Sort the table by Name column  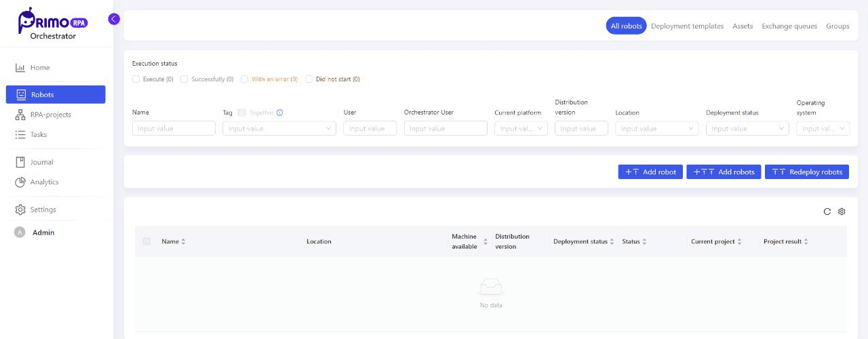pos(183,242)
